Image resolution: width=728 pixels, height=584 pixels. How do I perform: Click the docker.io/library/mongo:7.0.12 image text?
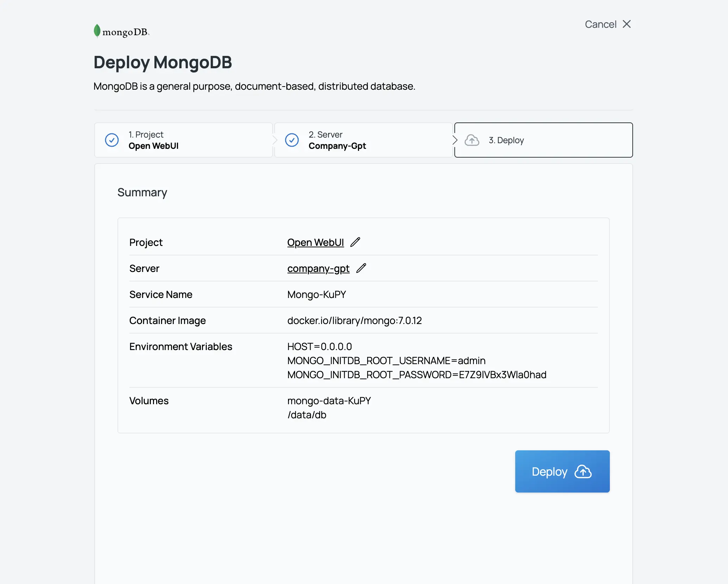tap(355, 320)
